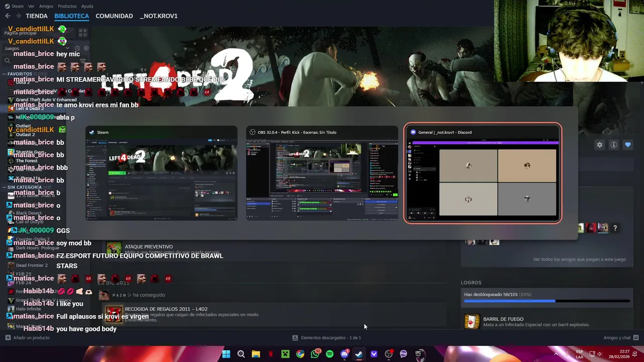
Task: Open the Ver menu
Action: (x=31, y=6)
